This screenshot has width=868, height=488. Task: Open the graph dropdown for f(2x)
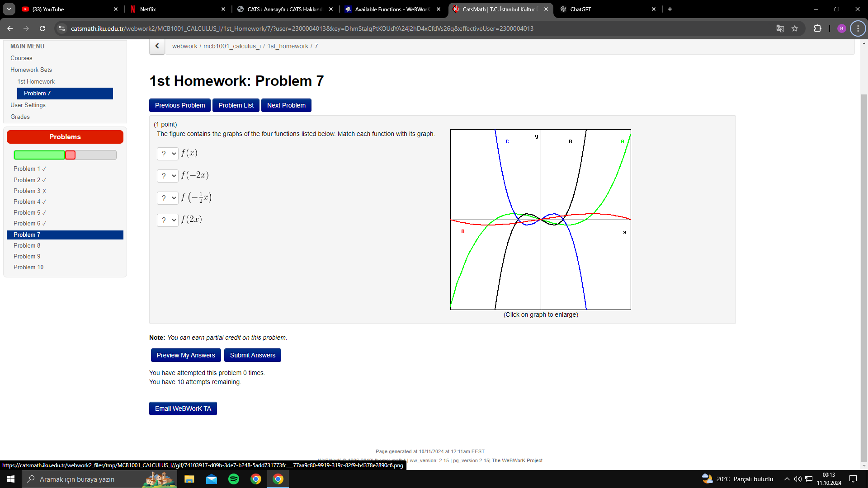(x=168, y=220)
